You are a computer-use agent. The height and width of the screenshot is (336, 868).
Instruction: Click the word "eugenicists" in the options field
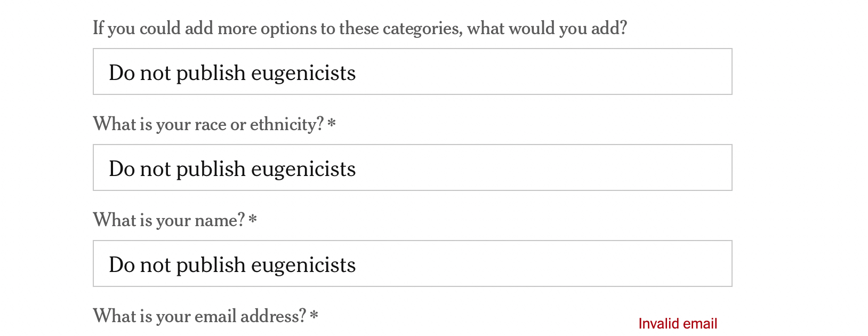tap(303, 73)
